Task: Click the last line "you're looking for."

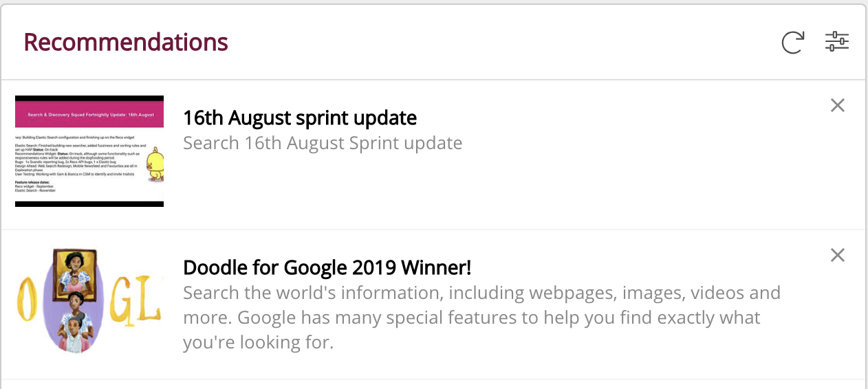Action: click(258, 342)
